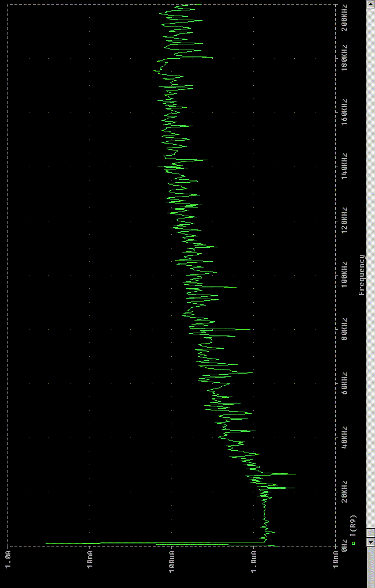This screenshot has height=588, width=375.
Task: Click the 20KHz frequency axis label
Action: [x=344, y=492]
